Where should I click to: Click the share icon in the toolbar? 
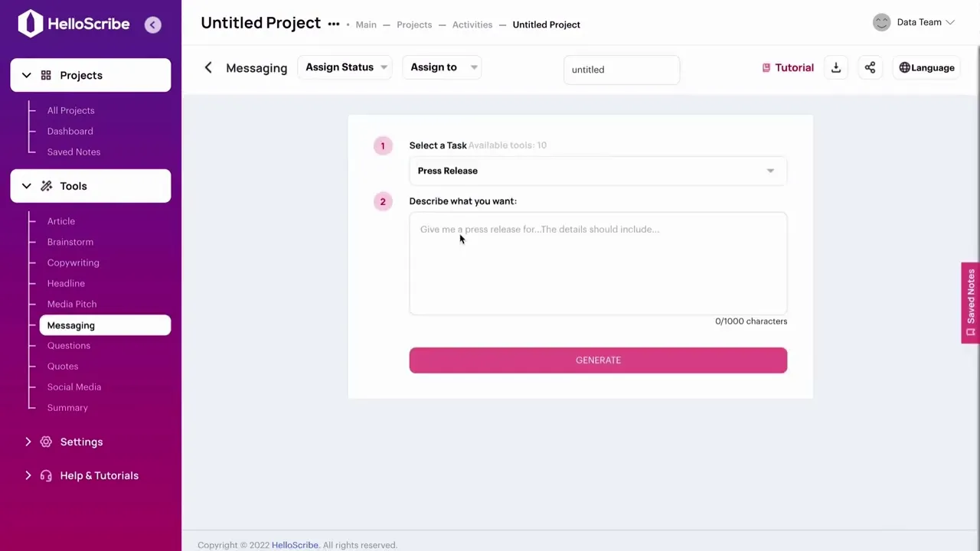870,68
